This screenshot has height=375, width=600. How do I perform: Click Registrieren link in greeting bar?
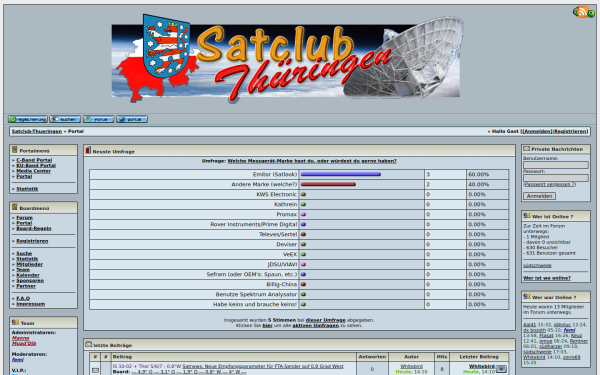(x=571, y=131)
